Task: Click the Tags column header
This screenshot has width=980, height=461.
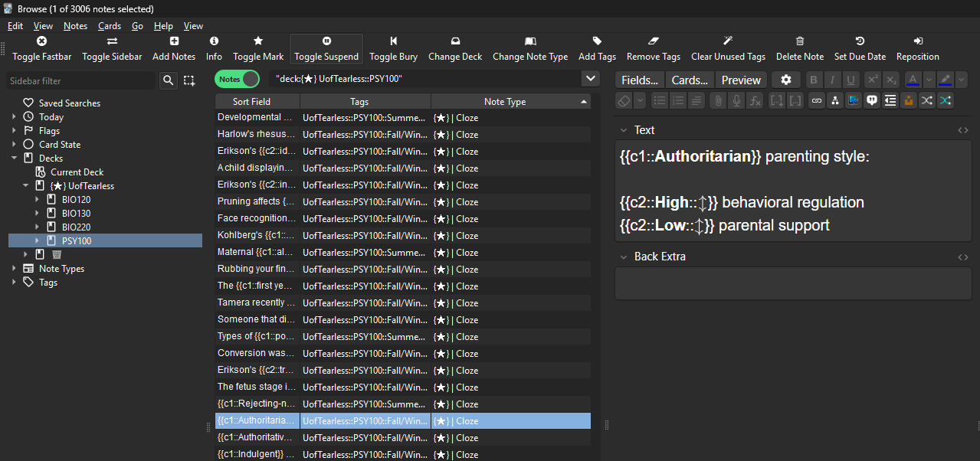Action: 365,102
